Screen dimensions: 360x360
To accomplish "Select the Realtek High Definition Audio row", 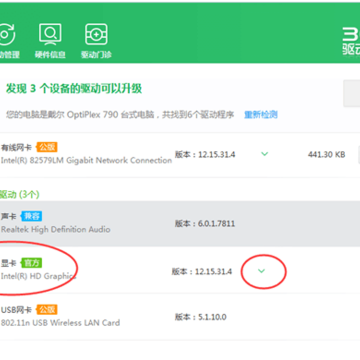I will coord(180,224).
